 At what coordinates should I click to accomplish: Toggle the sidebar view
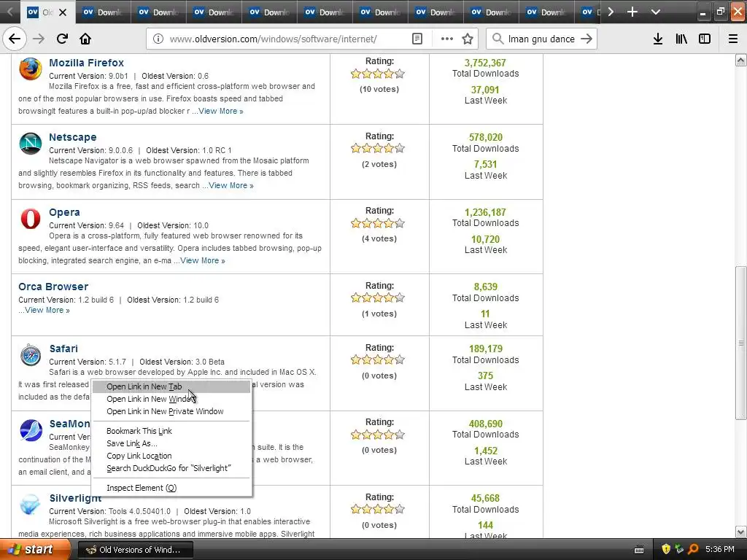(x=705, y=39)
